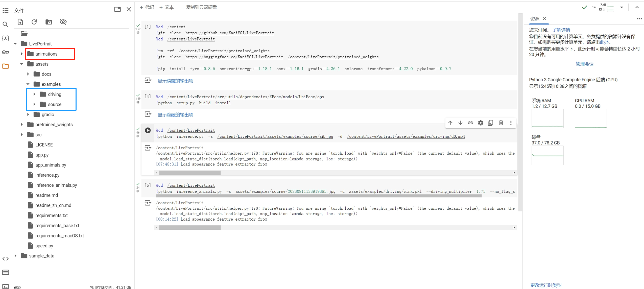Image resolution: width=644 pixels, height=289 pixels.
Task: Refresh the file browser
Action: [x=34, y=22]
